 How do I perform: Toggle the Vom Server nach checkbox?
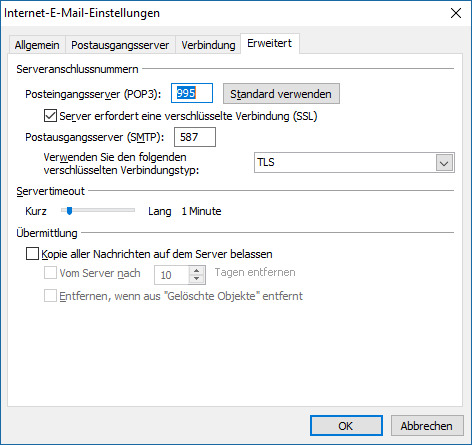pos(50,273)
